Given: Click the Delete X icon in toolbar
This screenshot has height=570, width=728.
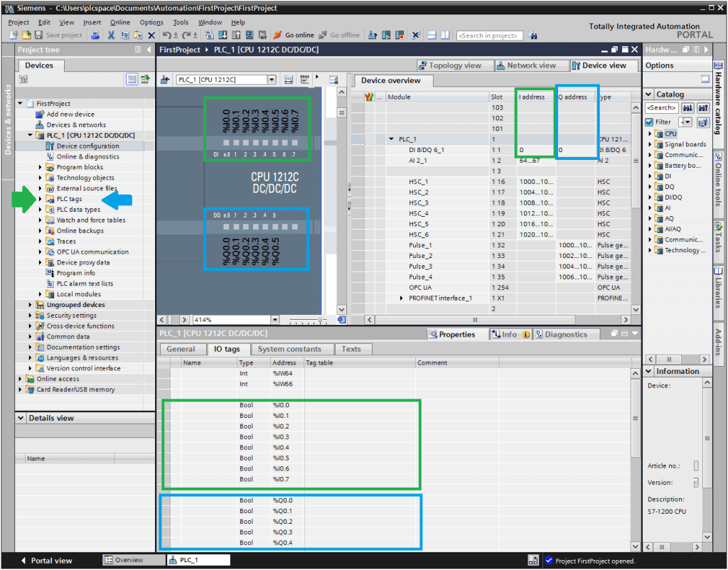Looking at the screenshot, I should point(151,35).
